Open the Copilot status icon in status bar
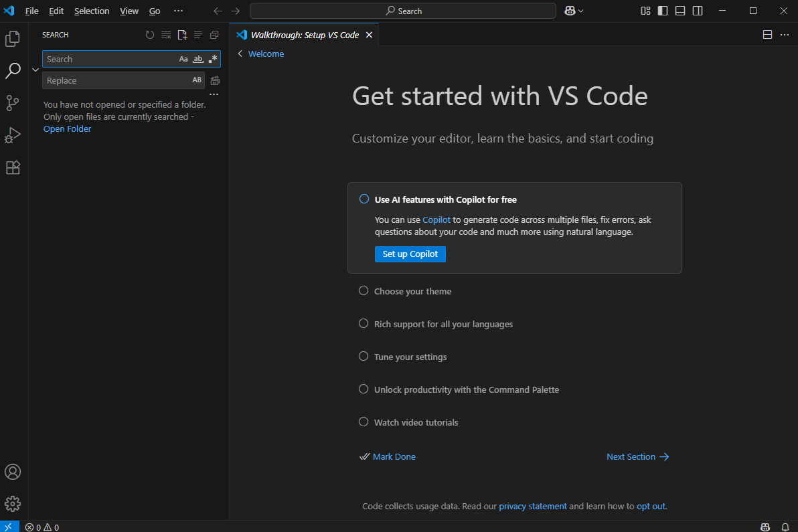This screenshot has height=532, width=798. 765,527
